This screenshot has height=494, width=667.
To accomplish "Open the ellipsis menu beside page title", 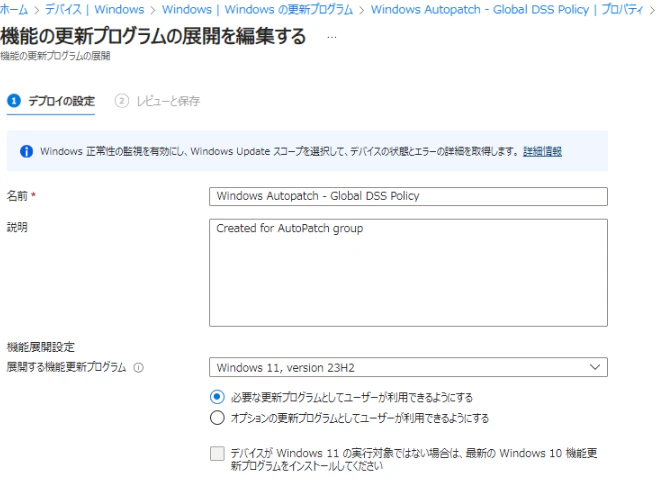I will (332, 37).
